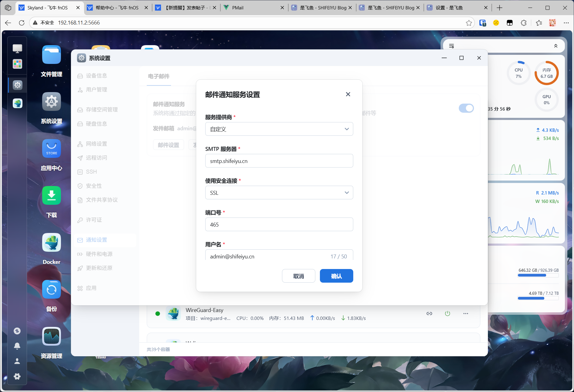This screenshot has width=574, height=392.
Task: Click the 646.32 GB storage usage bar
Action: click(x=538, y=275)
